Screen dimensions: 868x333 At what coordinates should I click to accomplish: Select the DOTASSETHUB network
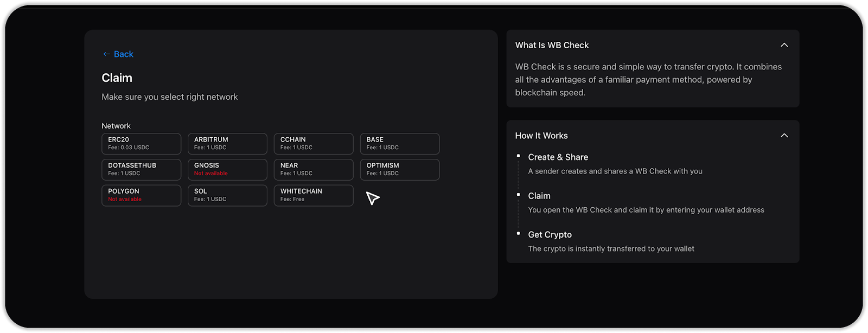click(141, 170)
